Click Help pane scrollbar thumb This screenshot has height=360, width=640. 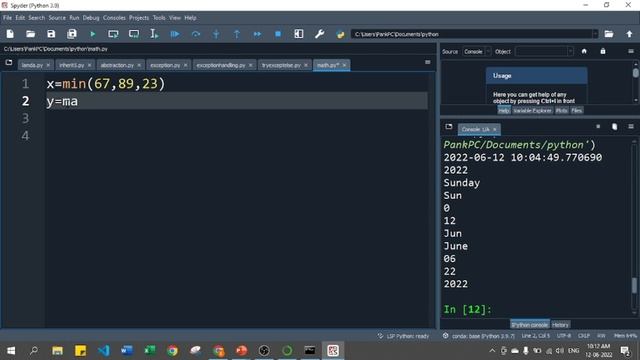pos(636,73)
